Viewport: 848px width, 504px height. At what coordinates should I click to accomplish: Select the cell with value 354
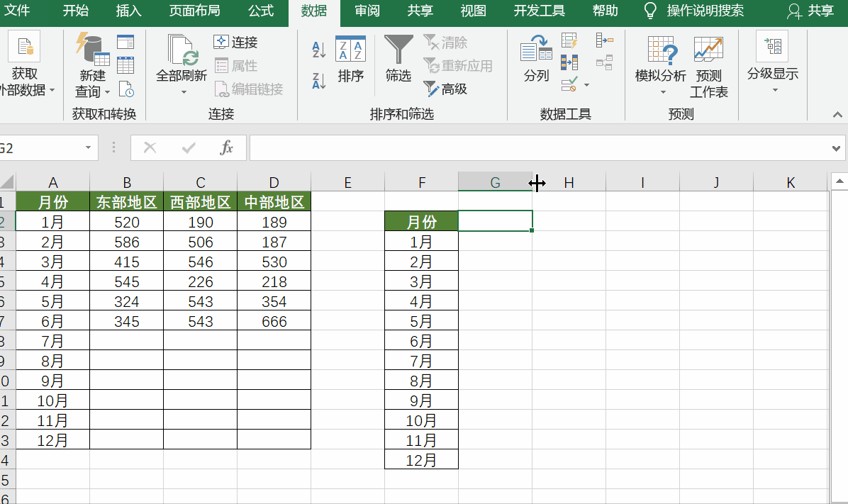274,301
